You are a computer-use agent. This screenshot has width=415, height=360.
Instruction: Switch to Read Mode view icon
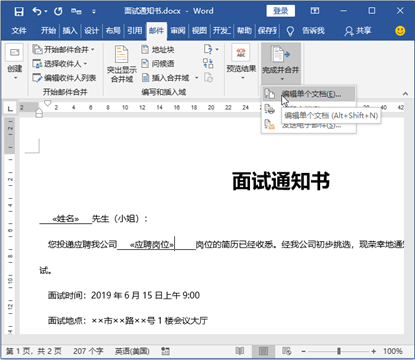pos(240,351)
